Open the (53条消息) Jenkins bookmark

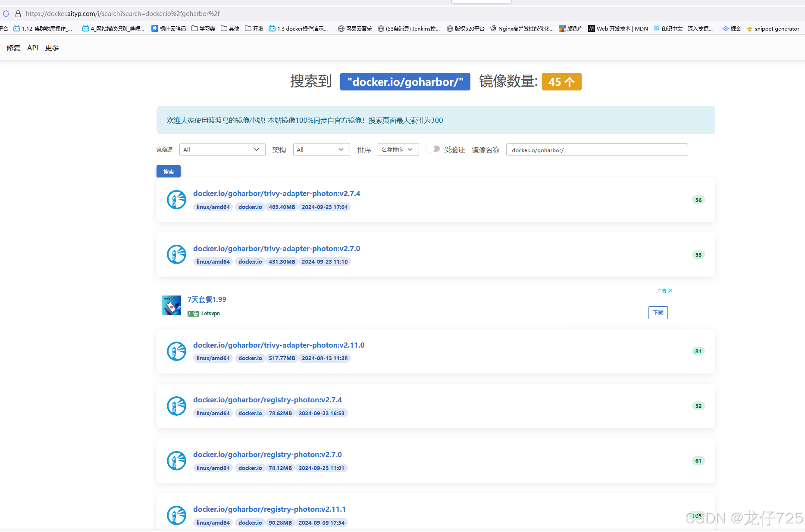(x=409, y=28)
